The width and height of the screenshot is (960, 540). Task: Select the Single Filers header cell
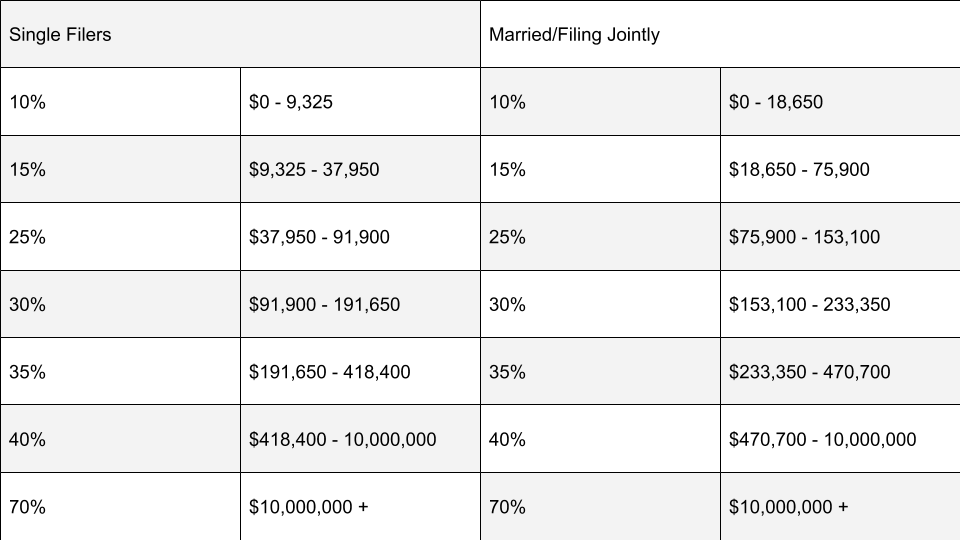point(240,34)
